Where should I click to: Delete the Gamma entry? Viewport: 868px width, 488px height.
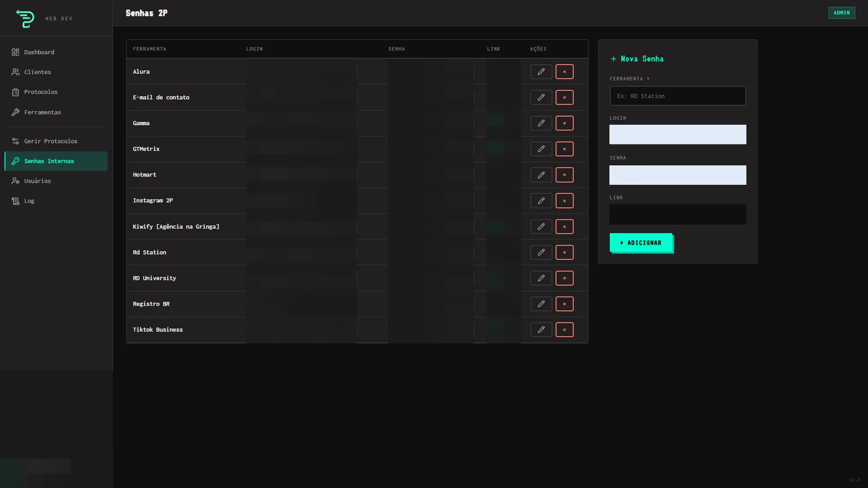click(x=564, y=123)
